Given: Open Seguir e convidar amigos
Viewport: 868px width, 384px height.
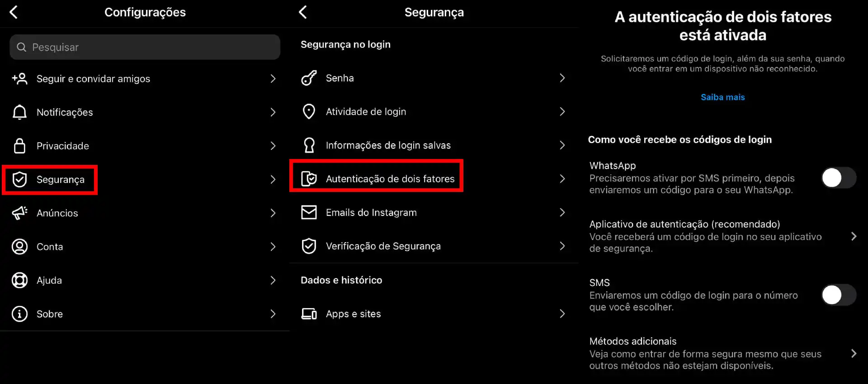Looking at the screenshot, I should tap(145, 79).
